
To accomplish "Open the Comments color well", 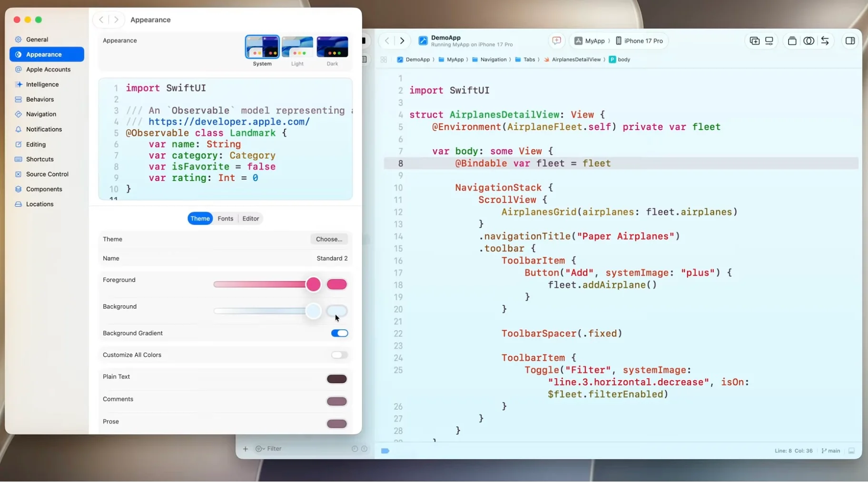I will (337, 402).
